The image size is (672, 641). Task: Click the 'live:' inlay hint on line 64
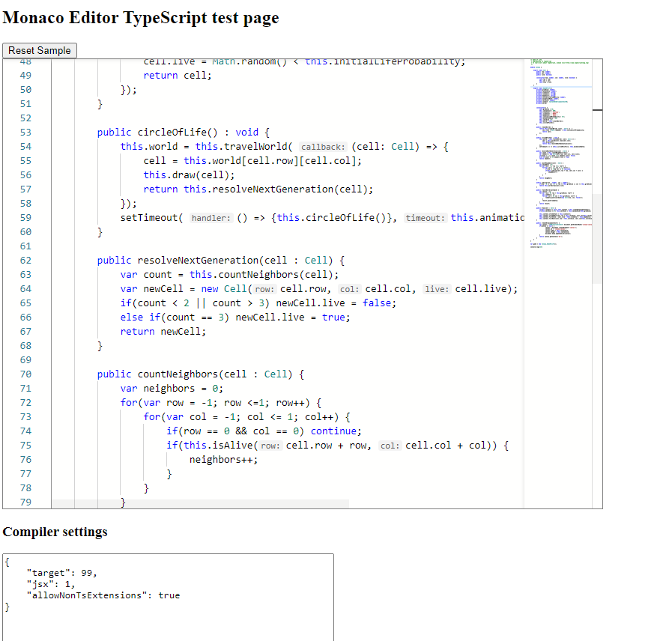pos(437,289)
